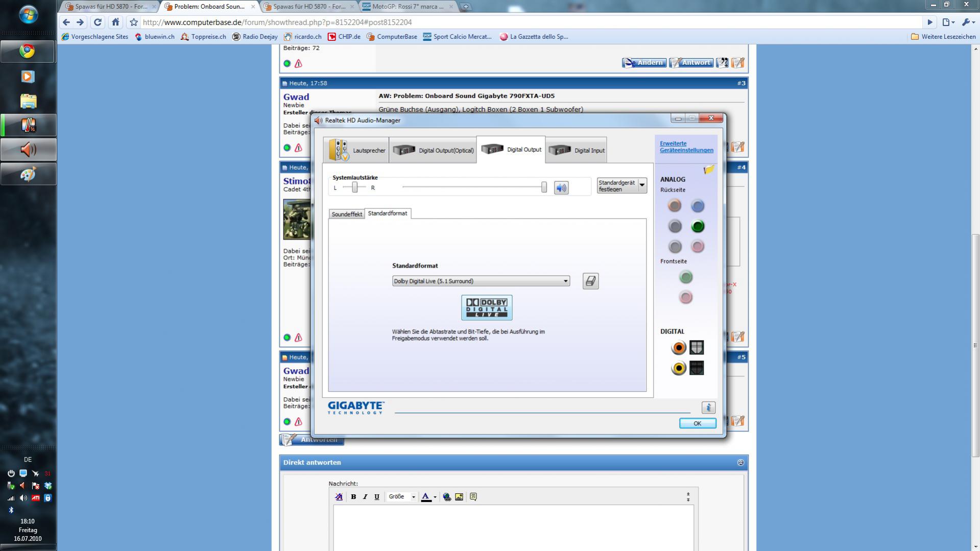
Task: Open Weitere Lesezeichen bookmarks folder
Action: [x=943, y=37]
